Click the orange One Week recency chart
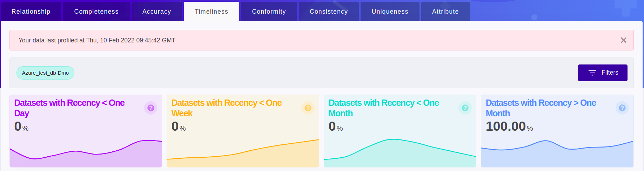This screenshot has width=644, height=171. 243,156
